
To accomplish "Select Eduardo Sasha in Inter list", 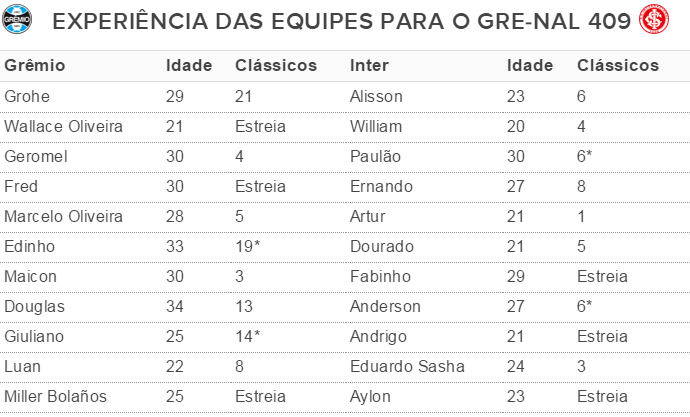I will (407, 366).
